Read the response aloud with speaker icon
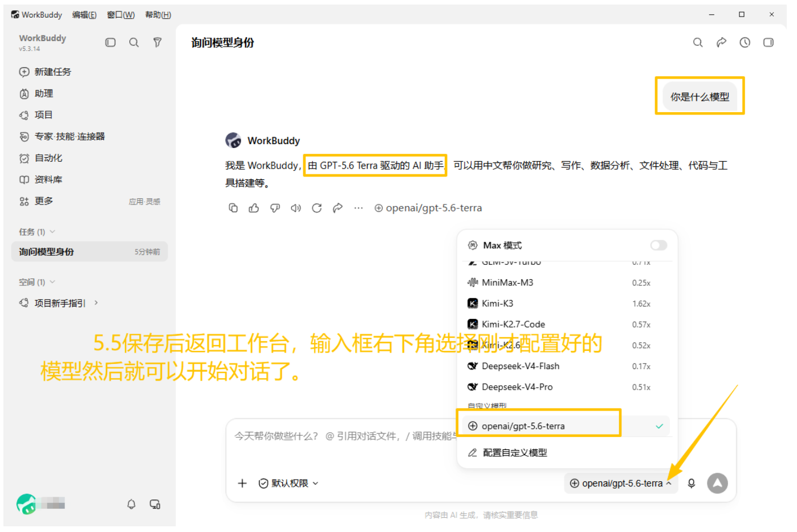Image resolution: width=797 pixels, height=532 pixels. point(296,208)
